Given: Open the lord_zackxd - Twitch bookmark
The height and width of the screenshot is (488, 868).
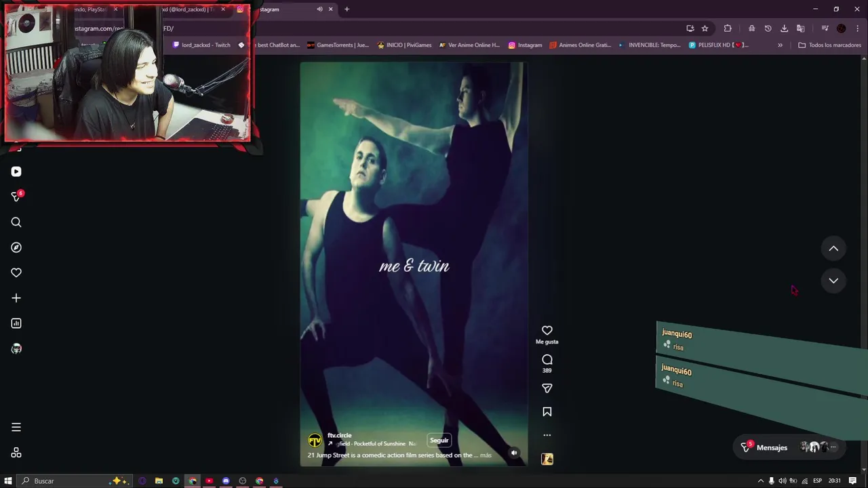Looking at the screenshot, I should (x=202, y=45).
